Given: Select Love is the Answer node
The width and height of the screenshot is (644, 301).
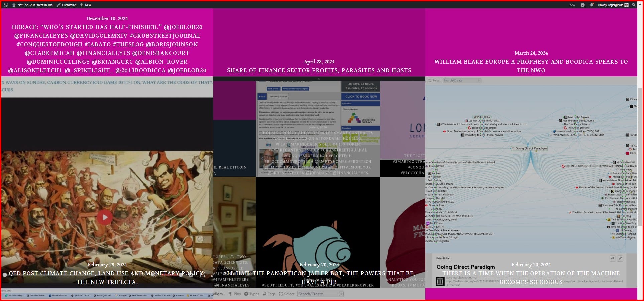Looking at the screenshot, I should point(577,117).
